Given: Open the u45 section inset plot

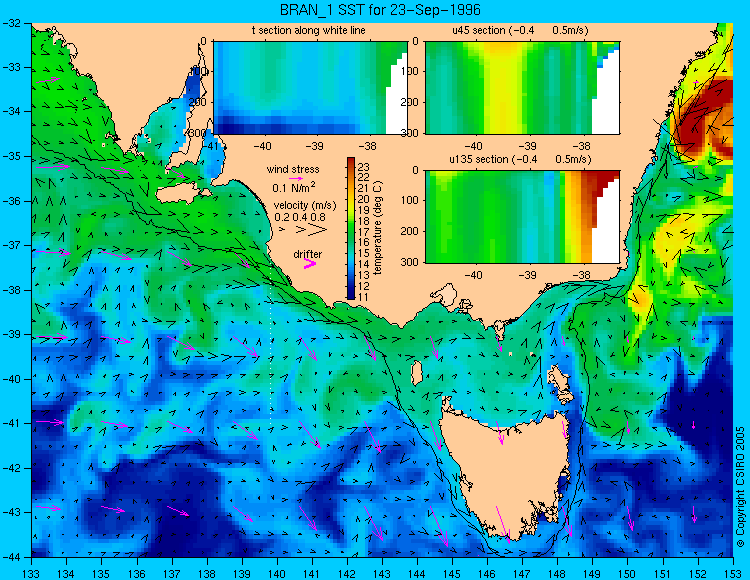Looking at the screenshot, I should [x=522, y=88].
